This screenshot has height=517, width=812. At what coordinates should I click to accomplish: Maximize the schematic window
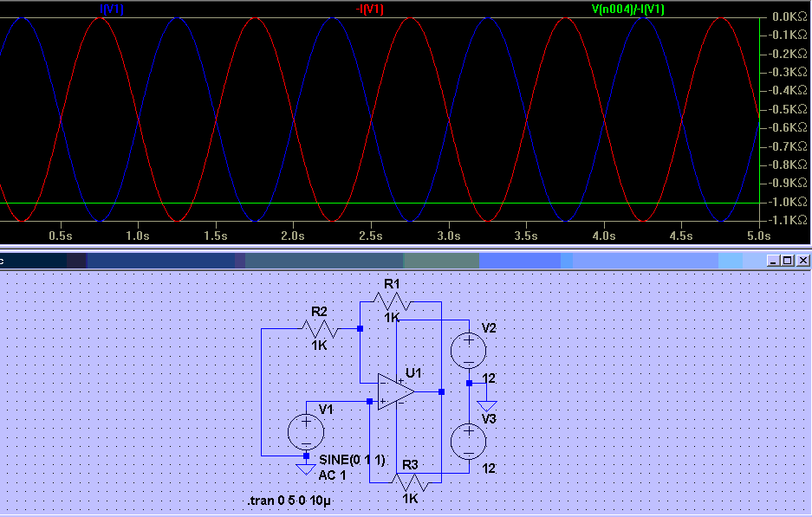pyautogui.click(x=788, y=261)
